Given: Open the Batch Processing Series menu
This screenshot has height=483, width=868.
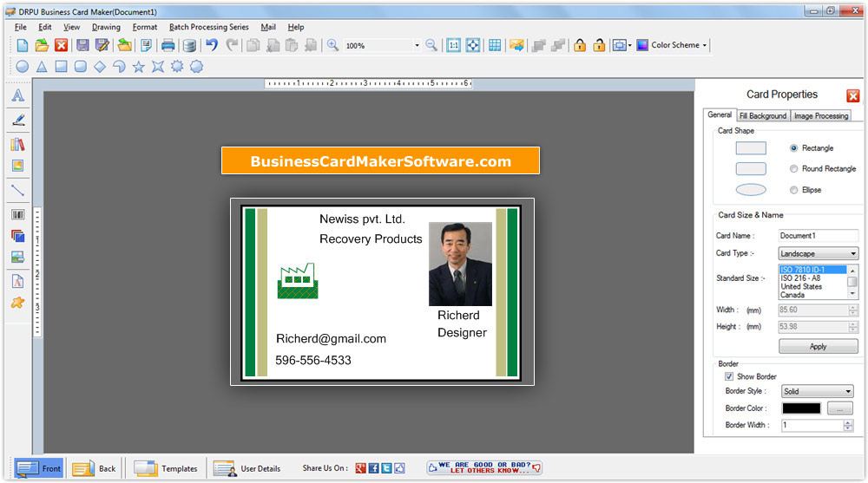Looking at the screenshot, I should pos(208,27).
